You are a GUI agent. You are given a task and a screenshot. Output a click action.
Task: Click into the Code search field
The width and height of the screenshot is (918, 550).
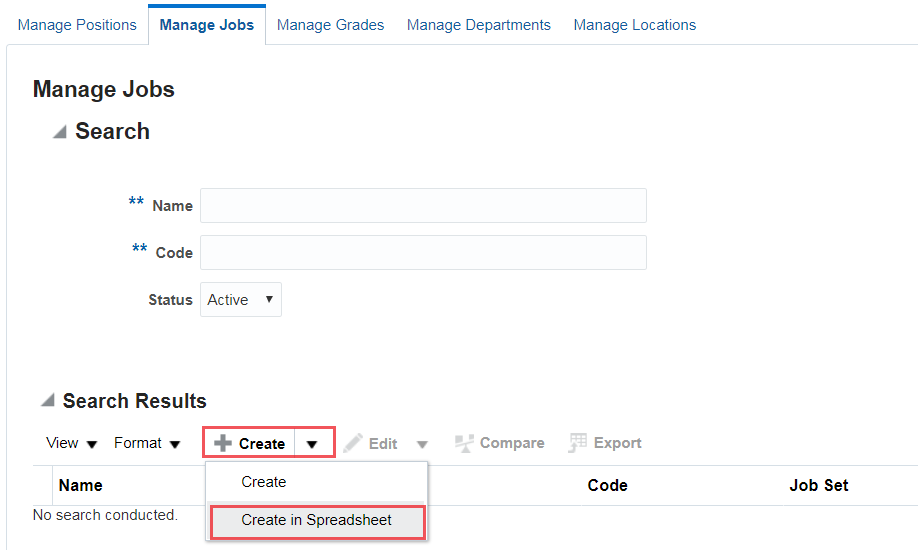(423, 252)
